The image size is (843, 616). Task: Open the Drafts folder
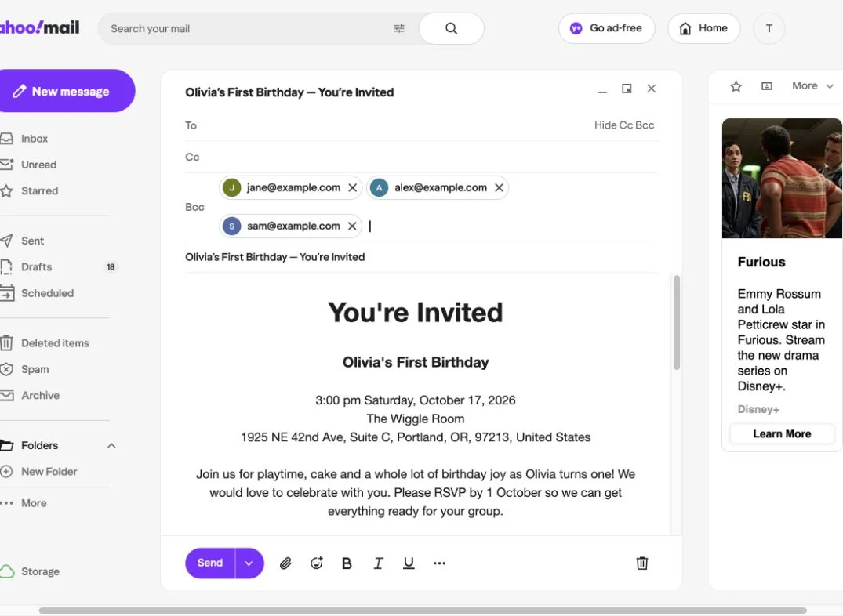coord(27,267)
